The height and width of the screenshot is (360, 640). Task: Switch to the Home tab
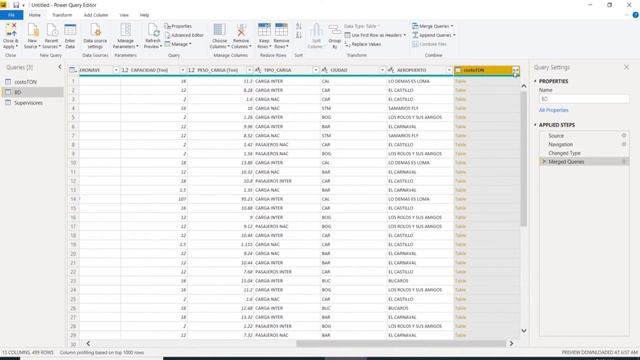(35, 15)
